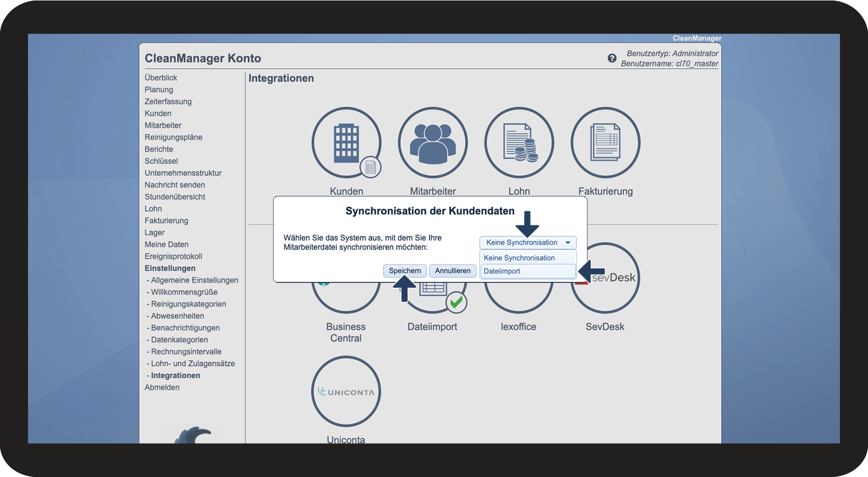
Task: Cancel the dialog with Annullieren
Action: coord(453,271)
